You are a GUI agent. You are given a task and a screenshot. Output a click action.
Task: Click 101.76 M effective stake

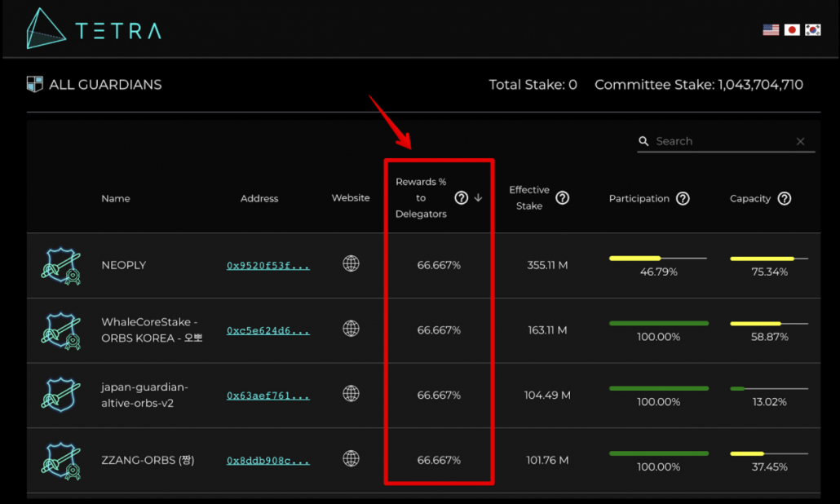[x=547, y=461]
